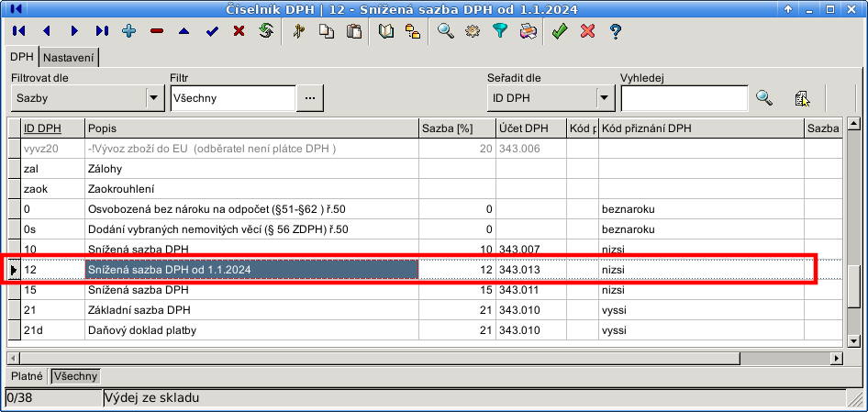Click the toolbar magnifier search icon
The height and width of the screenshot is (412, 868).
(446, 31)
